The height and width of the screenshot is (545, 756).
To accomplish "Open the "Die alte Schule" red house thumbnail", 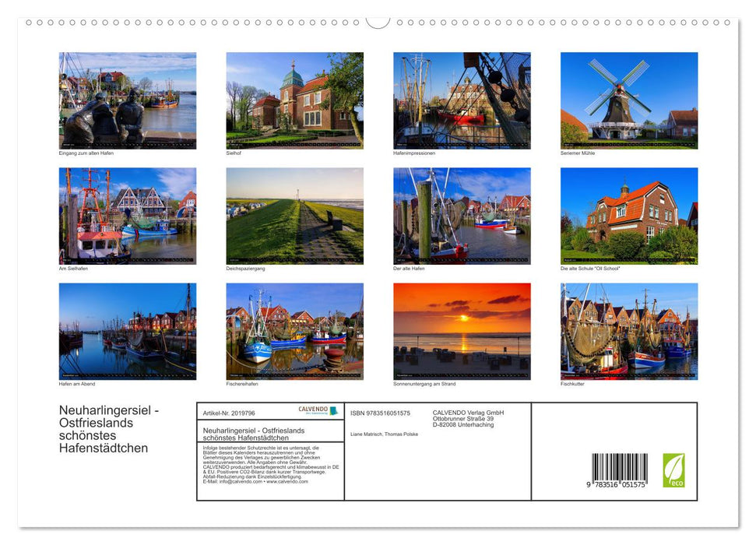I will 628,216.
